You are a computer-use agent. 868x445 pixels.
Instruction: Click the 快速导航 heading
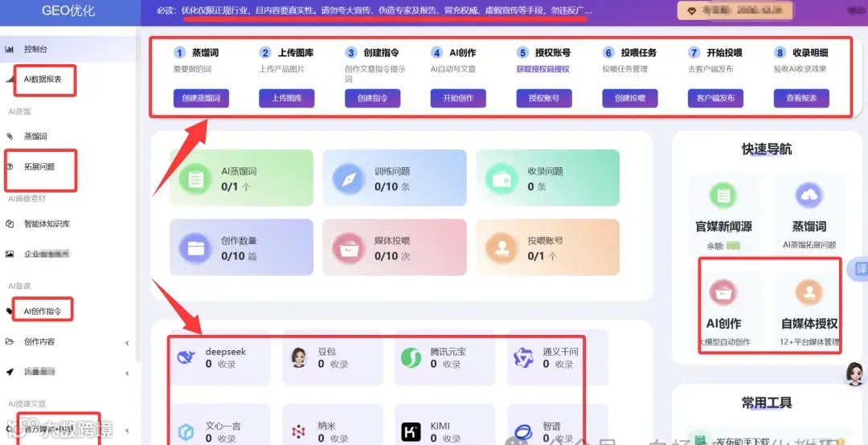767,149
